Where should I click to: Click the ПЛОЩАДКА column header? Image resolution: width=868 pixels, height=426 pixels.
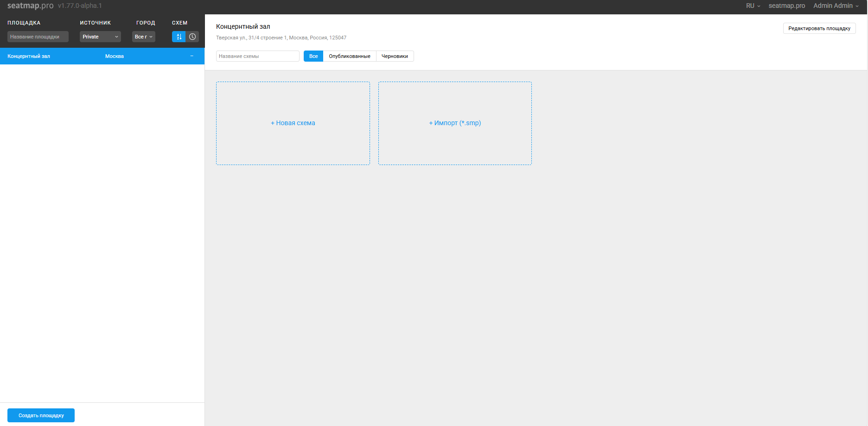24,23
